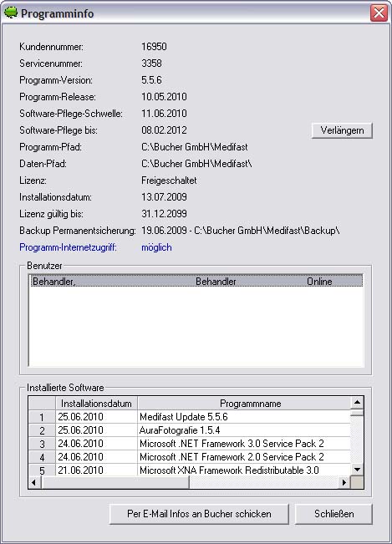Click the Installationsdatum column header
The height and width of the screenshot is (544, 392).
point(96,404)
